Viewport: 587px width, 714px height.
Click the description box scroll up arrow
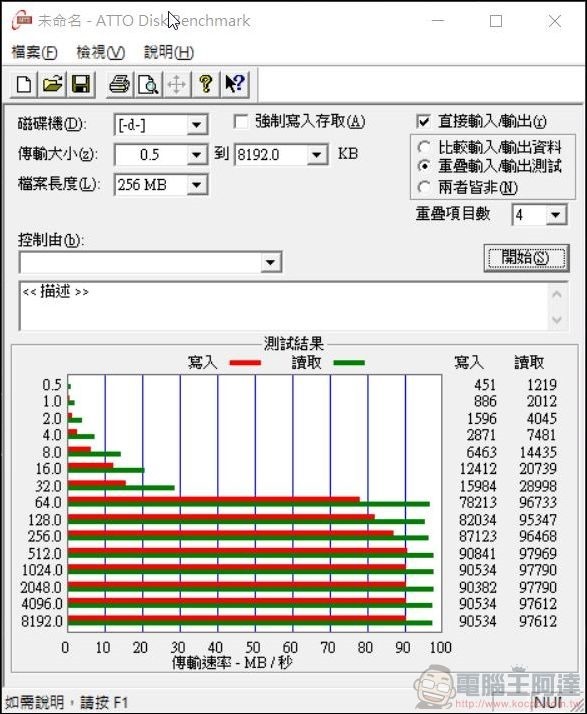point(556,294)
